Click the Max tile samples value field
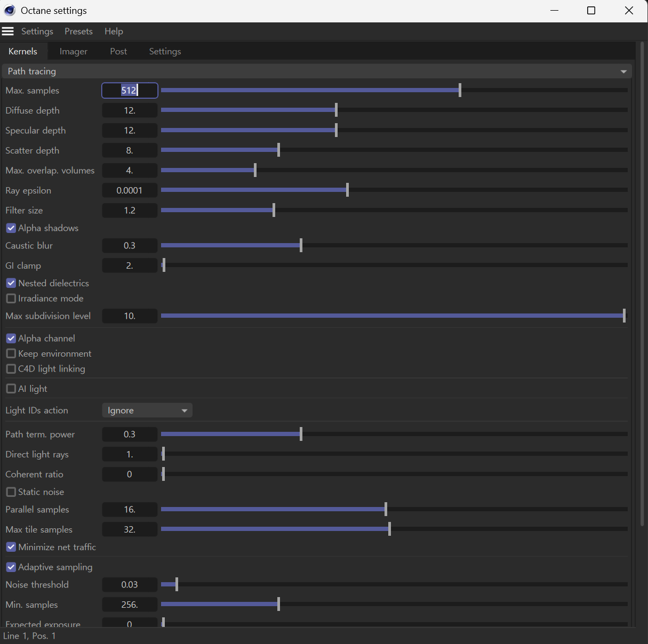The height and width of the screenshot is (644, 648). tap(130, 529)
